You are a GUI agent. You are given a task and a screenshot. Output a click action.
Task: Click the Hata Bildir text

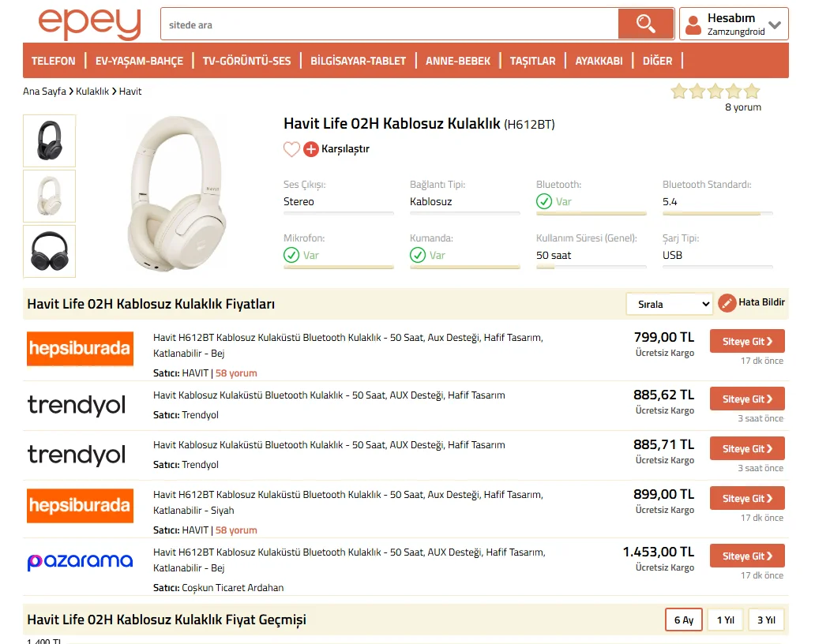(761, 302)
